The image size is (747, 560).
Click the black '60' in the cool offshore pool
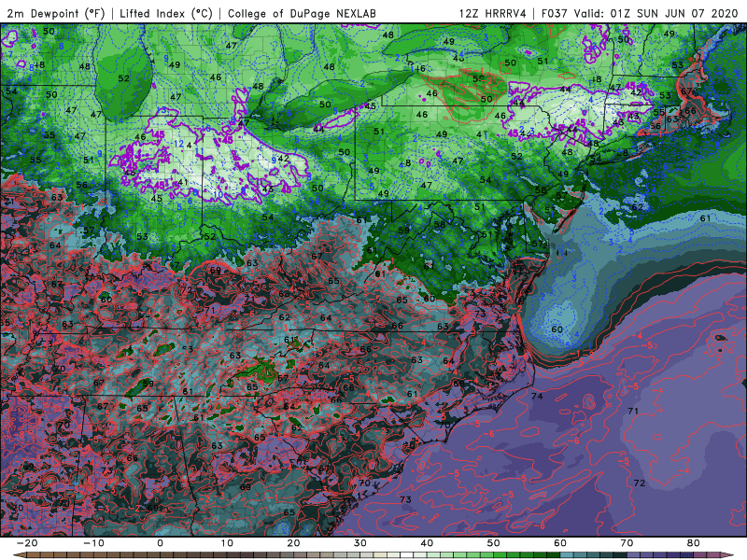[x=557, y=329]
